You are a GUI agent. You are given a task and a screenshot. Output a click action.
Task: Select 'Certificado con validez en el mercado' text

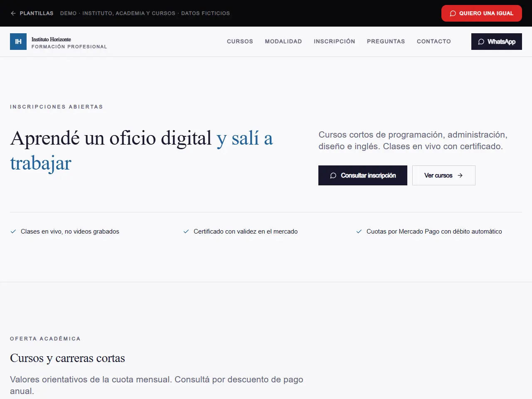[246, 232]
